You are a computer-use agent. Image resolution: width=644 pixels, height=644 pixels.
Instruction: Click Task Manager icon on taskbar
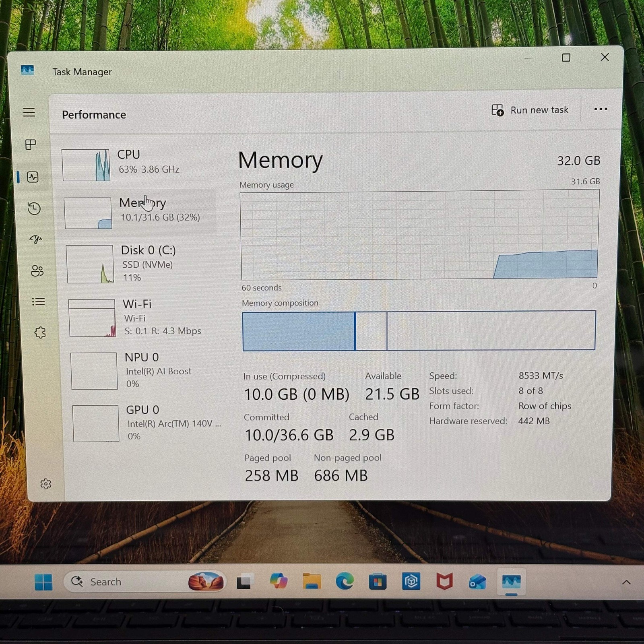coord(511,582)
